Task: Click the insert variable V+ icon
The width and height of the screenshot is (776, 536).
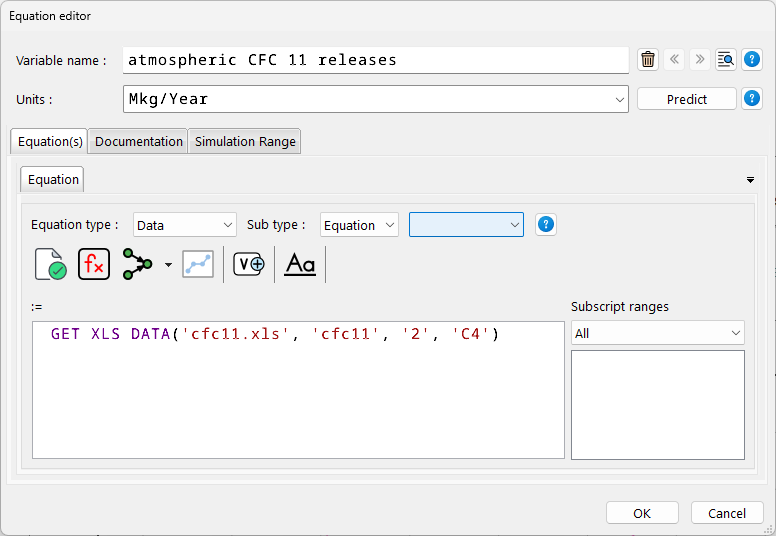Action: tap(249, 264)
